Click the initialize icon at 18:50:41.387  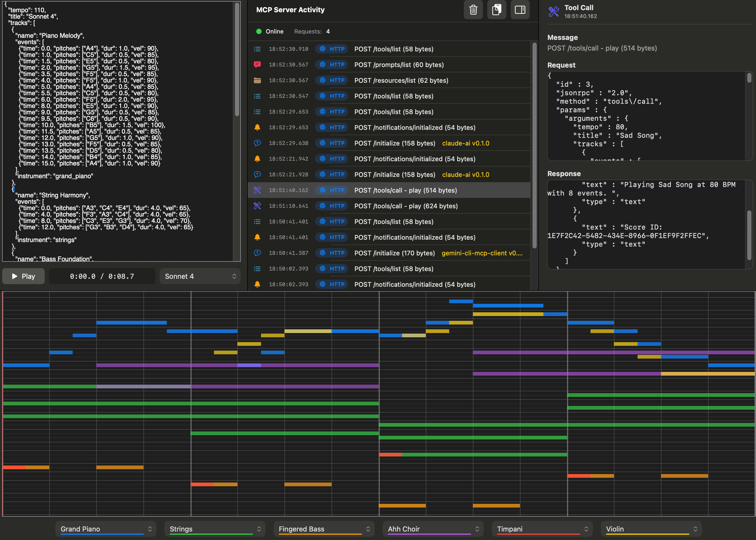coord(257,253)
